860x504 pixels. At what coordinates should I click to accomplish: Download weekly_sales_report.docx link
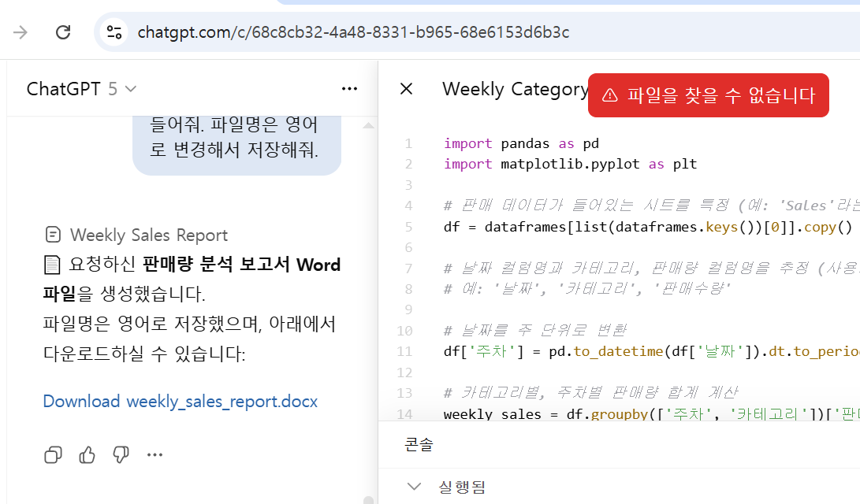click(x=181, y=402)
